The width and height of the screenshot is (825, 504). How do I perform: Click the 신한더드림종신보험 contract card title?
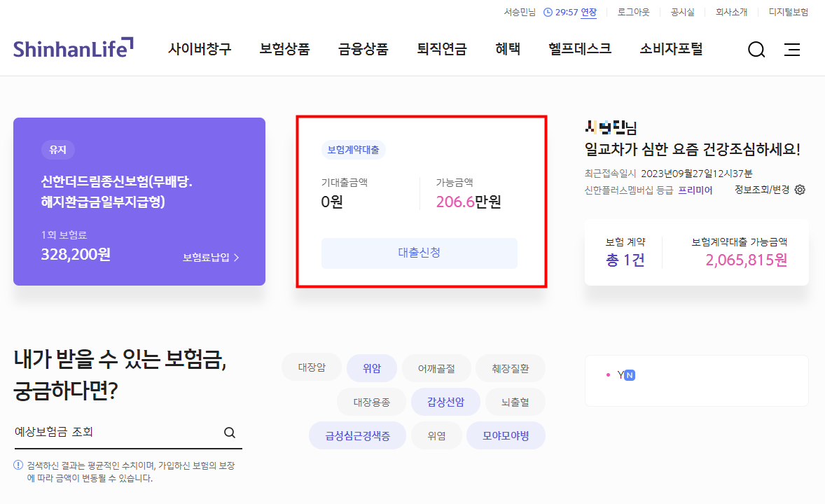(117, 192)
